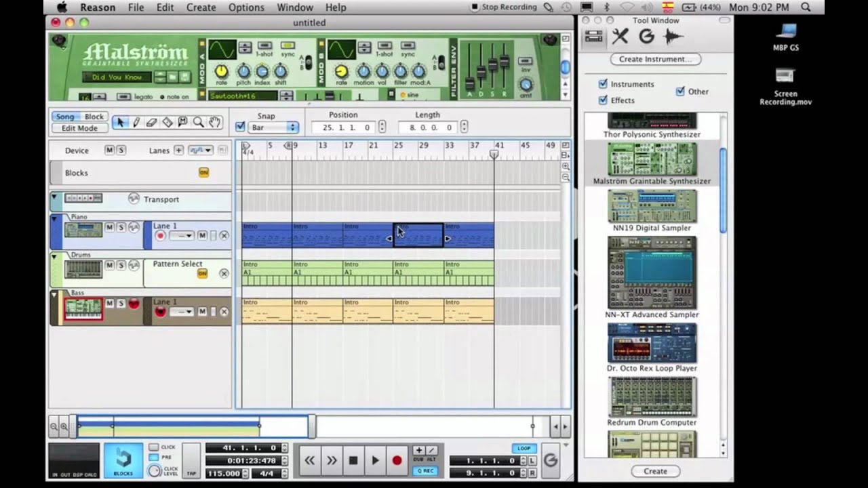This screenshot has height=488, width=868.
Task: Toggle metronome CLICK button
Action: click(x=153, y=447)
